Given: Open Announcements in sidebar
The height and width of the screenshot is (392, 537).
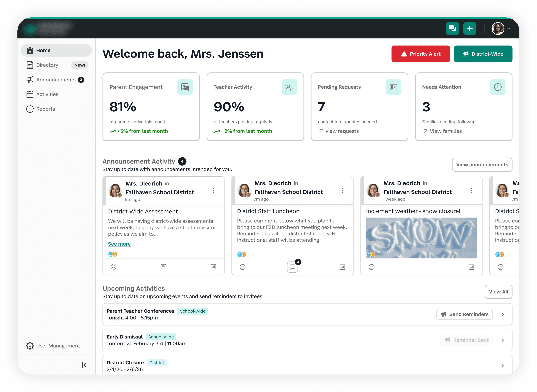Looking at the screenshot, I should (x=56, y=80).
